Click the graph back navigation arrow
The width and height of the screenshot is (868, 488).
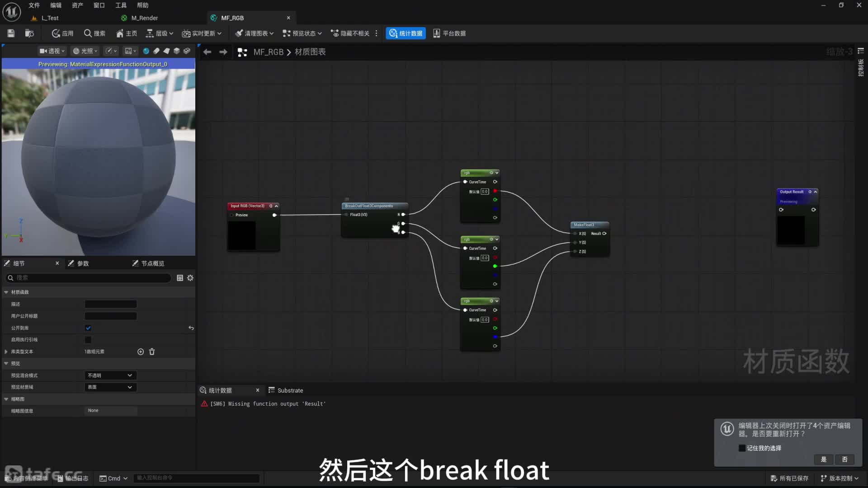[207, 52]
